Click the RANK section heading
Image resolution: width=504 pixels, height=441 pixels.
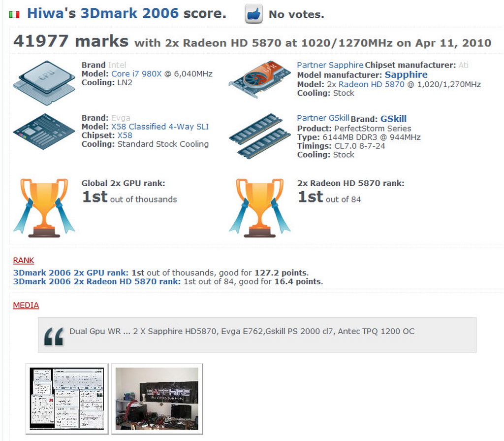click(24, 261)
